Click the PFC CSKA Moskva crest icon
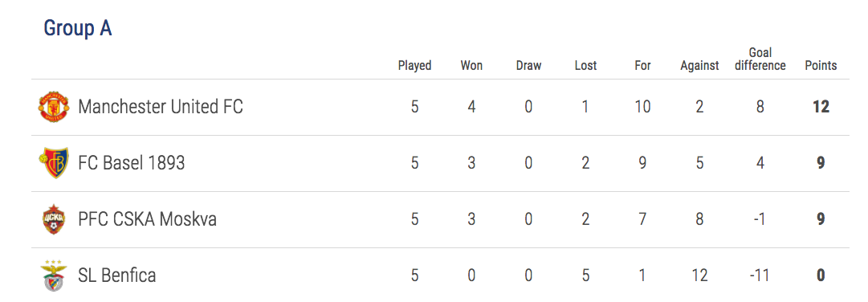The height and width of the screenshot is (302, 868). point(54,219)
